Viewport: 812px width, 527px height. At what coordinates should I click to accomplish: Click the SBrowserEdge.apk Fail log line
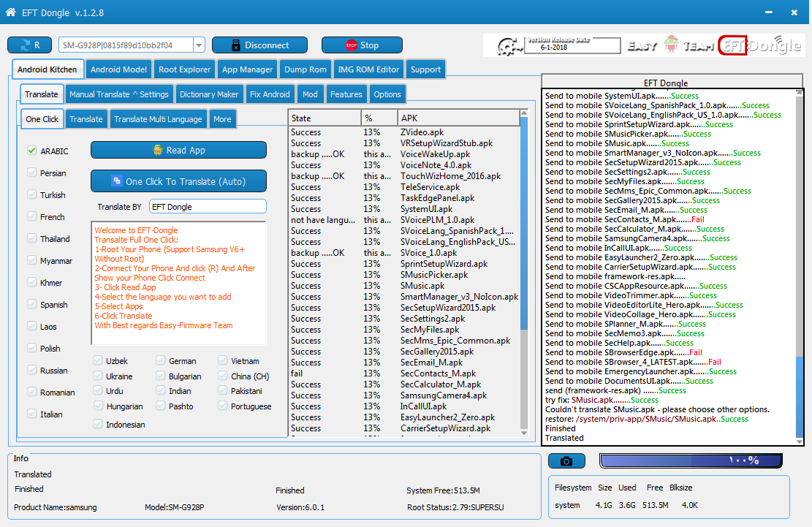tap(623, 352)
